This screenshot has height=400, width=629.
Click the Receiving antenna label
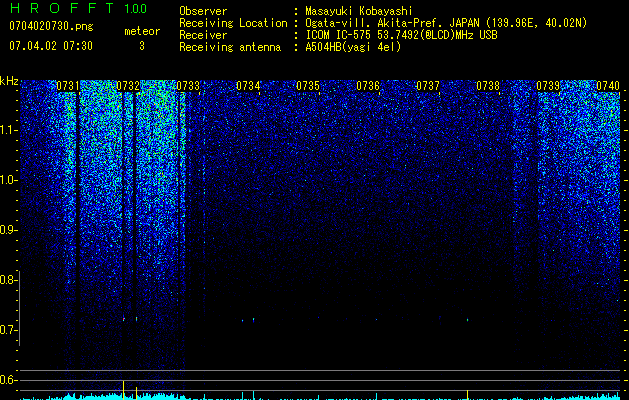click(x=230, y=47)
